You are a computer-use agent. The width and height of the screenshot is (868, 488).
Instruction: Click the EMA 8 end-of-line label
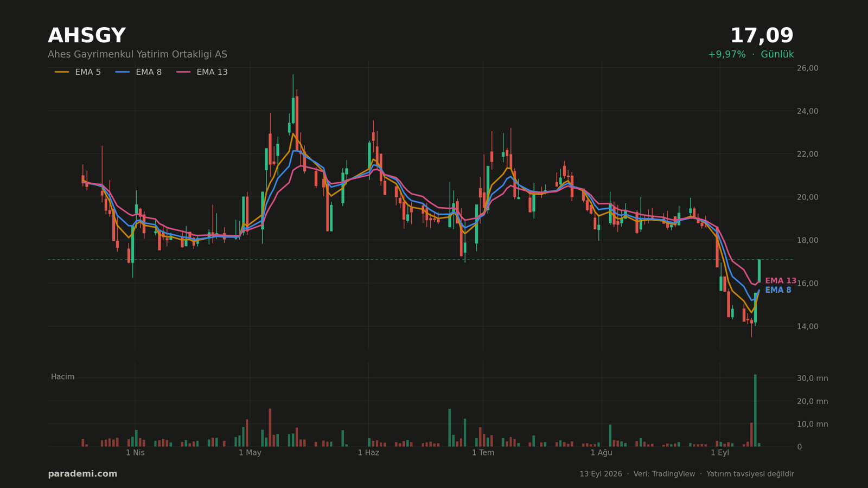pyautogui.click(x=778, y=290)
